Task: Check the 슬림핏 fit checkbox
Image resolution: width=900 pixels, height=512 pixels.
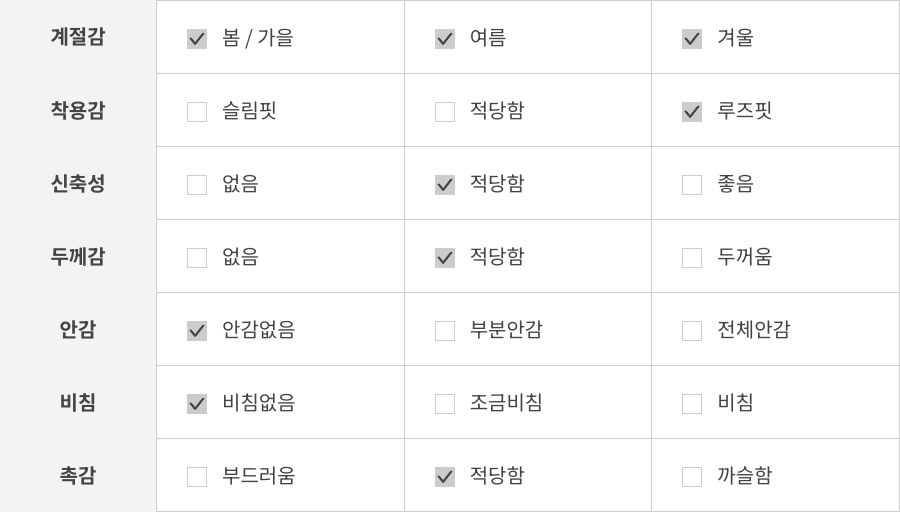Action: (197, 112)
